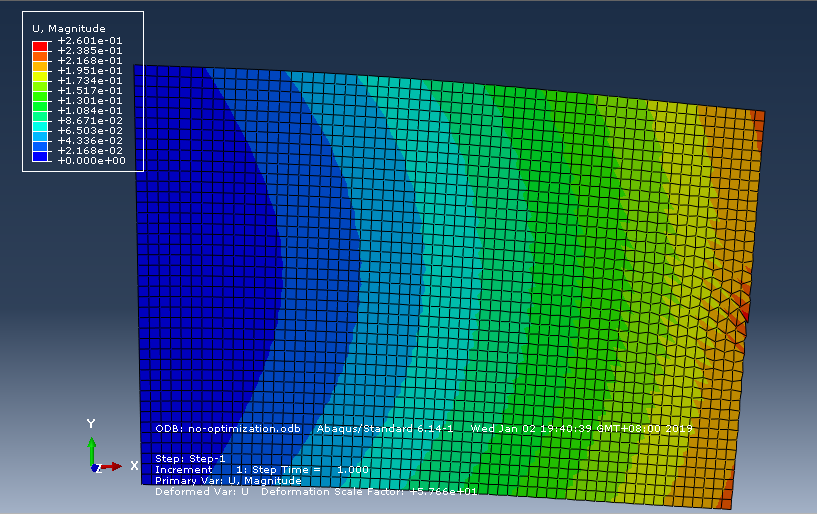
Task: Click the +1.301e-01 legend value
Action: (90, 101)
